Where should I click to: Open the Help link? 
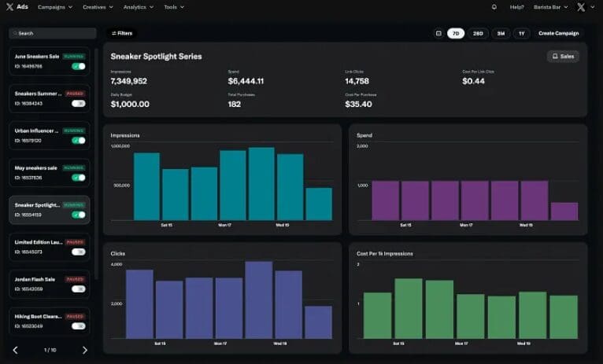(516, 7)
